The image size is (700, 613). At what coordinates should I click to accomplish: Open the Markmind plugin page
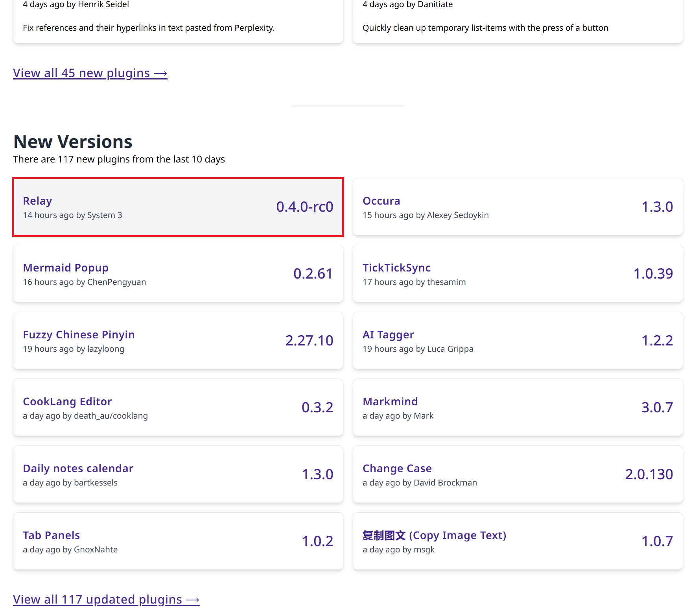pyautogui.click(x=390, y=401)
